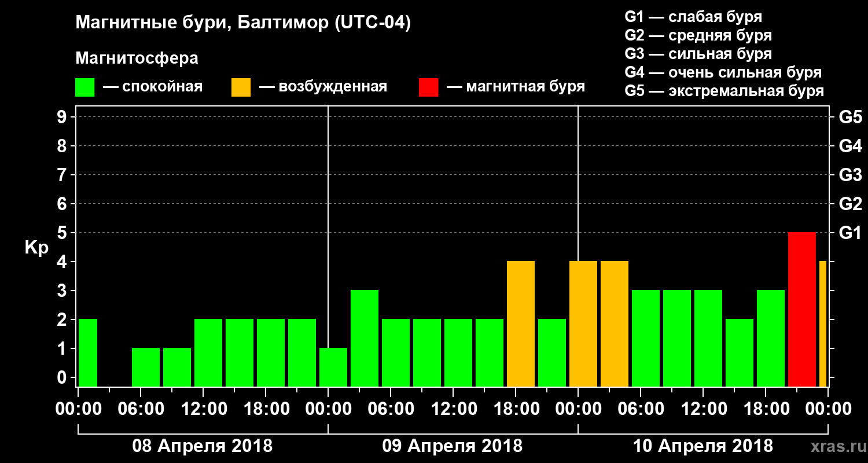Click the '— магнитная буря' legend label
The height and width of the screenshot is (463, 868).
click(x=516, y=87)
